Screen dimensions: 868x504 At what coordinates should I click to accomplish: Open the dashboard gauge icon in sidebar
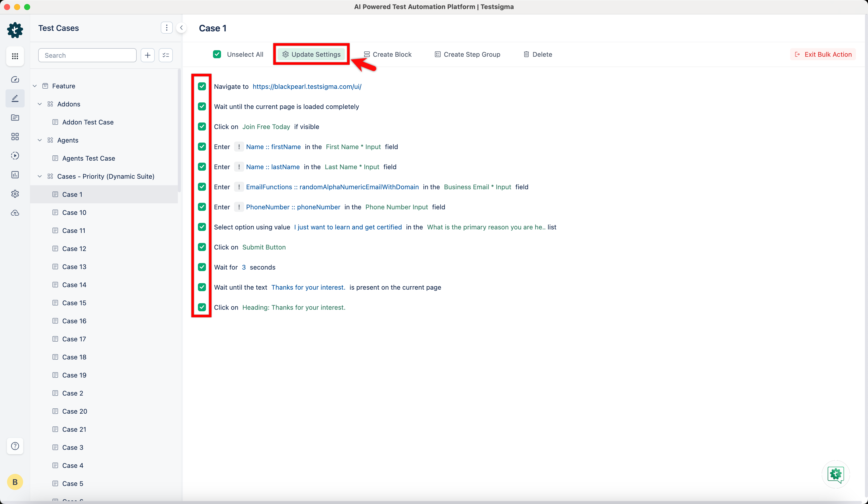(x=15, y=80)
